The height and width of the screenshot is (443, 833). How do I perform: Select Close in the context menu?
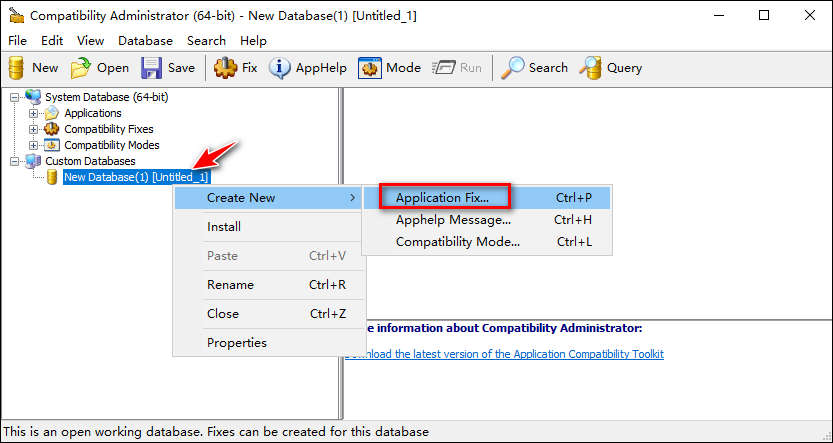269,313
